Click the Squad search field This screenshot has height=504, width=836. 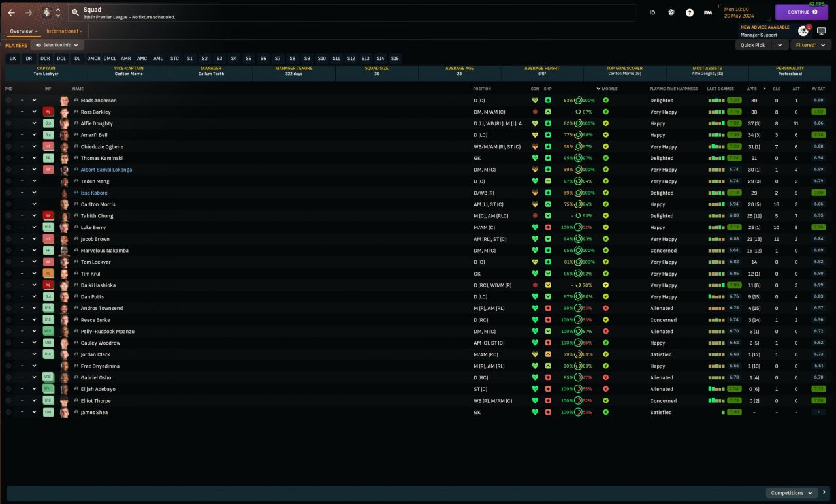351,12
